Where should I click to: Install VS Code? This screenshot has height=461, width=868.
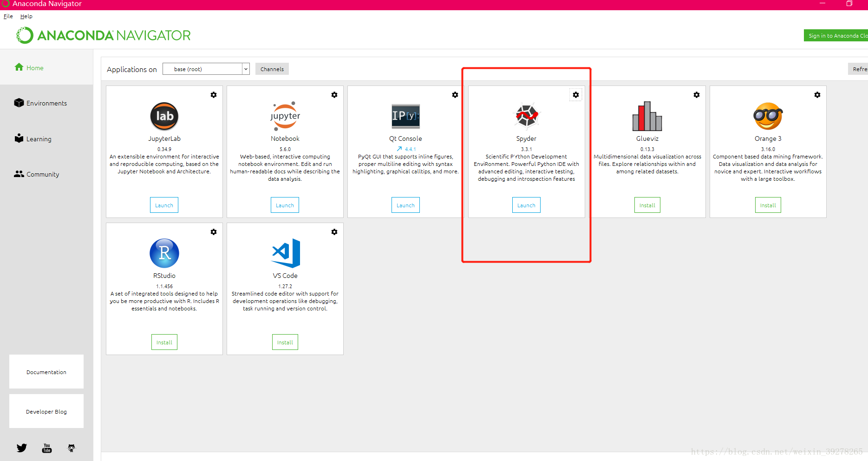click(285, 342)
